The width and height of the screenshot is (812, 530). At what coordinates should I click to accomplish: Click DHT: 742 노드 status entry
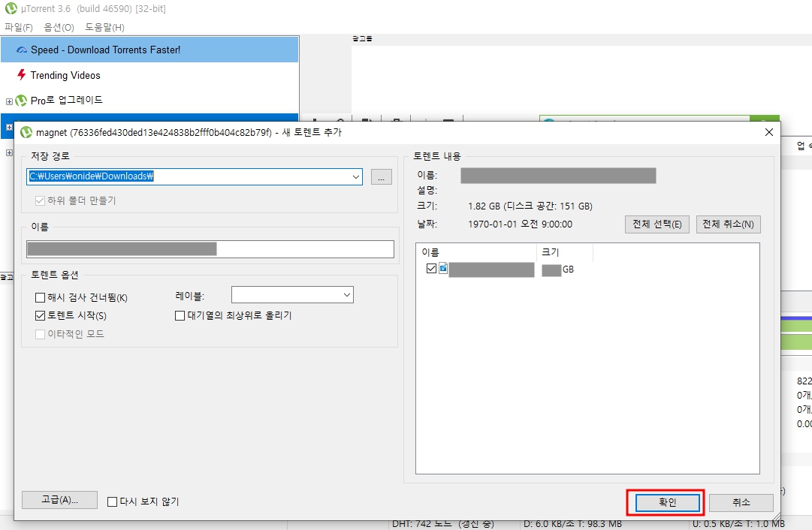pyautogui.click(x=442, y=524)
